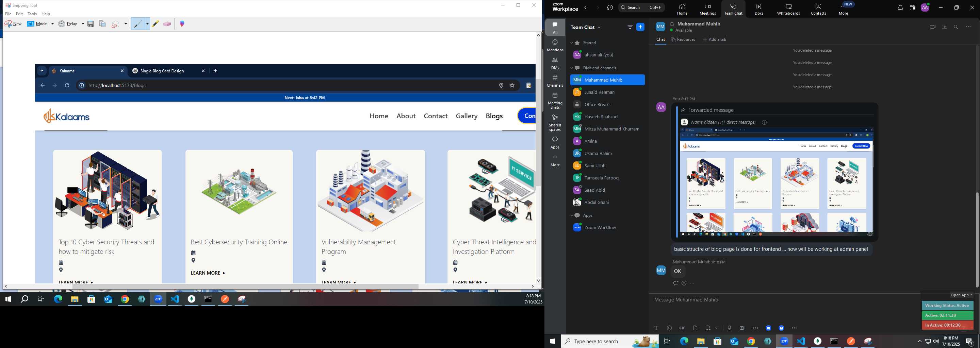The width and height of the screenshot is (980, 348).
Task: Start a New snip in Snipping Tool
Action: coord(13,23)
